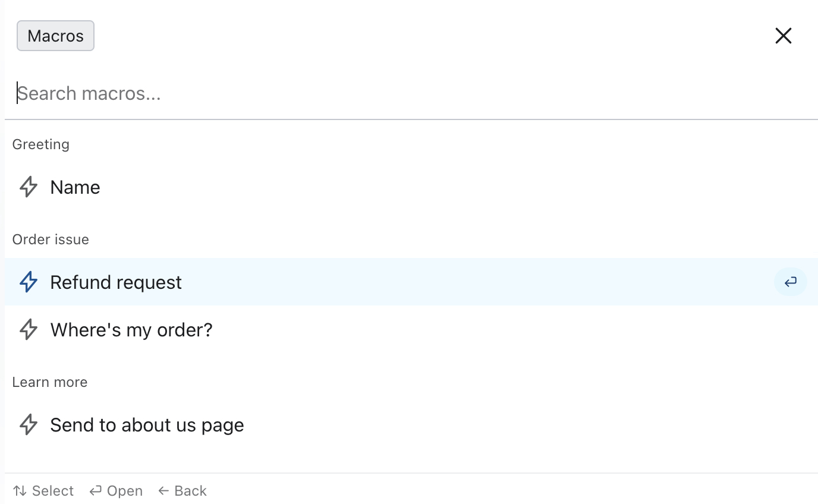This screenshot has height=504, width=818.
Task: Click the left-arrow Back icon in the footer
Action: (x=163, y=491)
